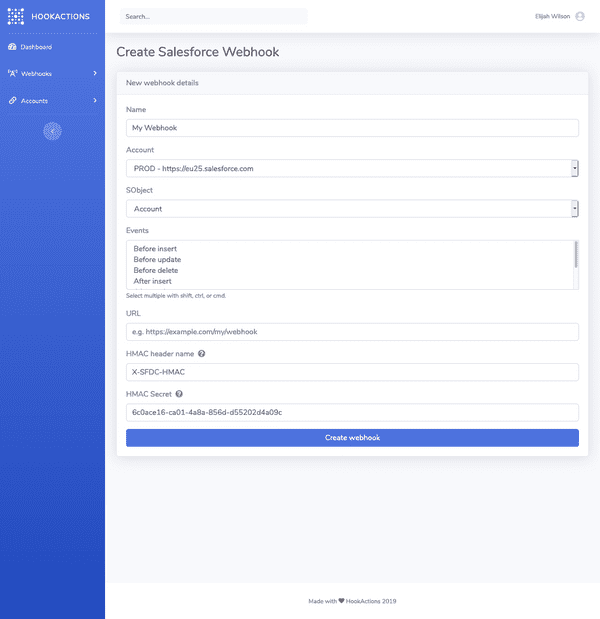
Task: Click the Accounts link icon
Action: point(13,100)
